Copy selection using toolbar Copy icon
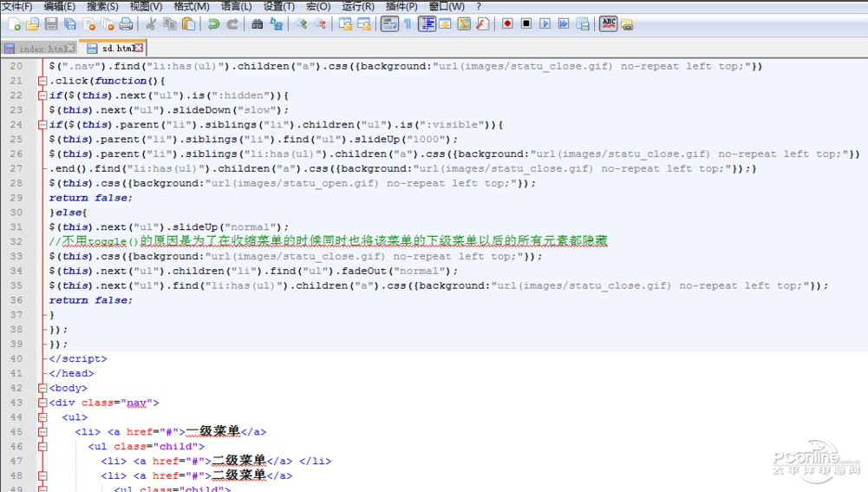The height and width of the screenshot is (492, 868). [169, 23]
